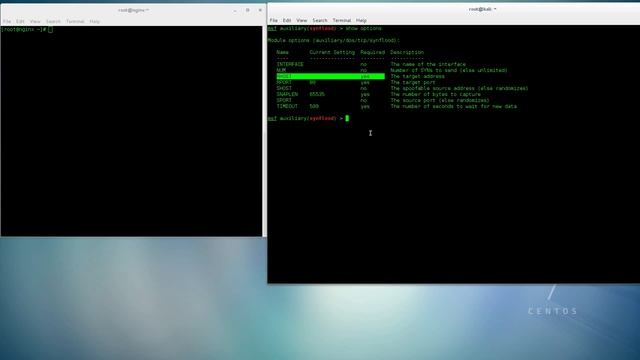Image resolution: width=640 pixels, height=360 pixels.
Task: Click the INTERFACE option name
Action: tap(290, 64)
